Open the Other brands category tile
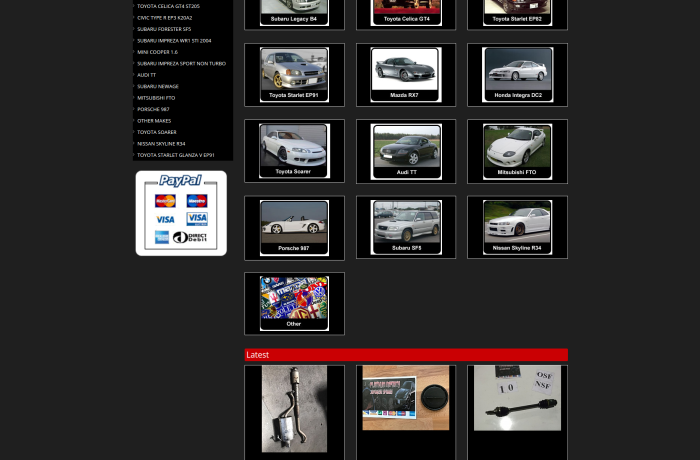 [294, 304]
